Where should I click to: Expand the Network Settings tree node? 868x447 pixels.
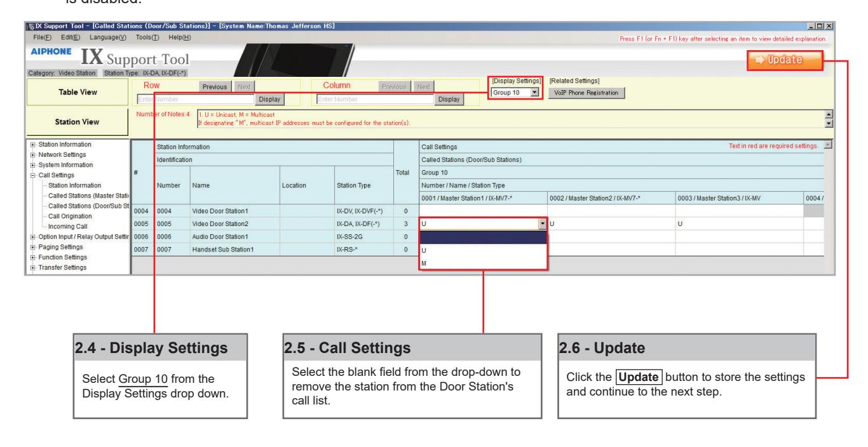pos(32,154)
